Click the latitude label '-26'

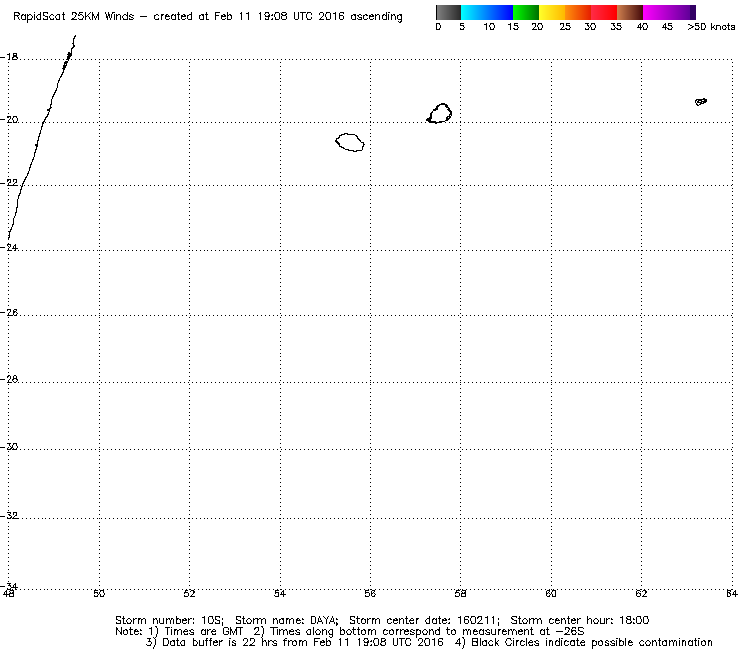click(9, 312)
